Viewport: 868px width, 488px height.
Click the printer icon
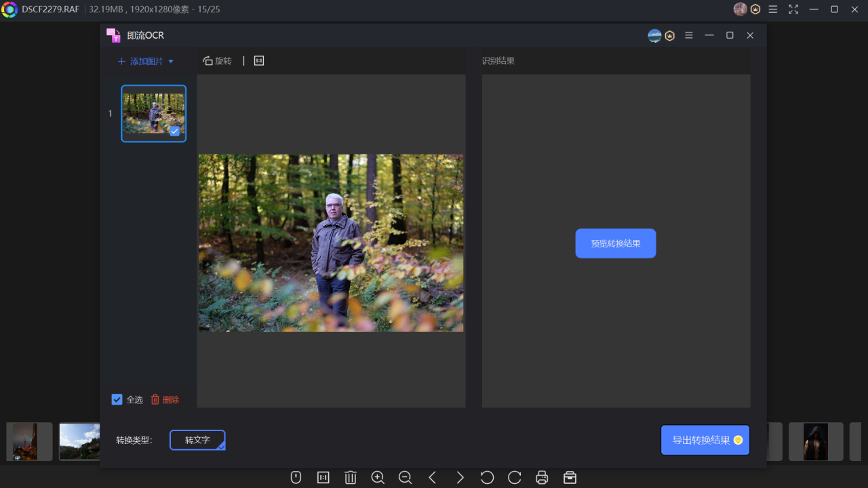542,478
